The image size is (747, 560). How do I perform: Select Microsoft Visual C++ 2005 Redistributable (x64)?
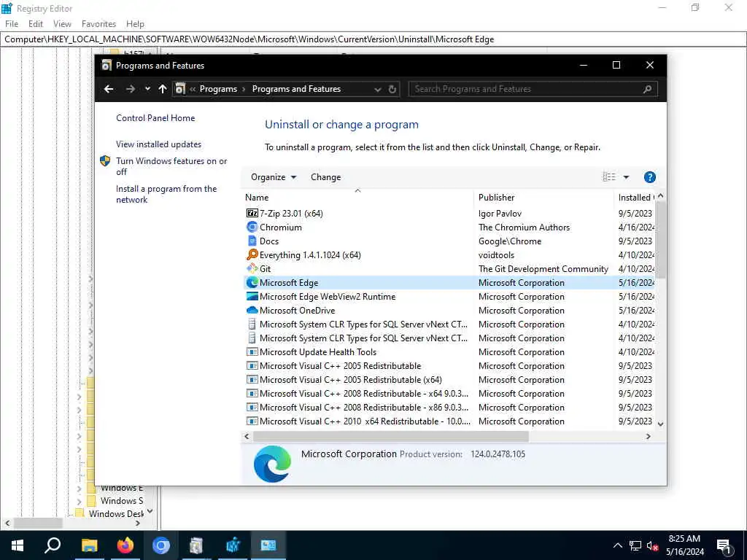pos(351,379)
